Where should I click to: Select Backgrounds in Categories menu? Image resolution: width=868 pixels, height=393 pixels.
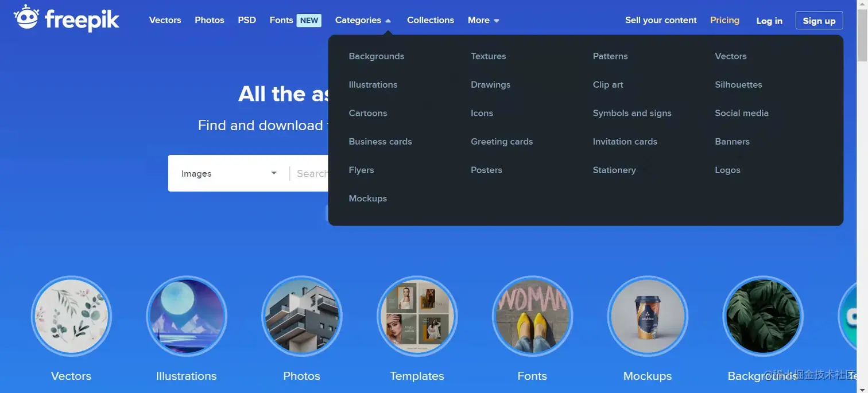point(377,56)
